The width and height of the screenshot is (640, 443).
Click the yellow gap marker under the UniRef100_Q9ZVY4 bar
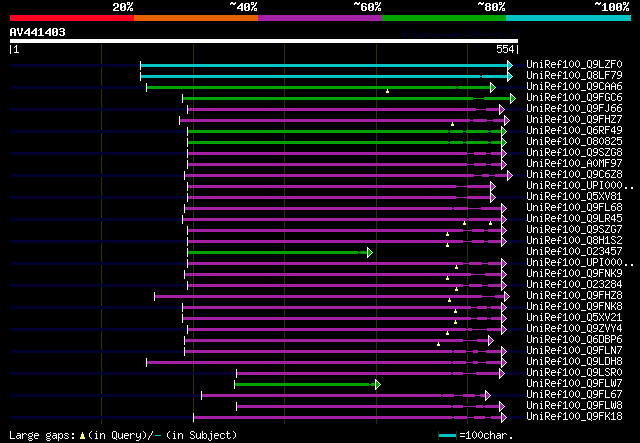[x=447, y=334]
